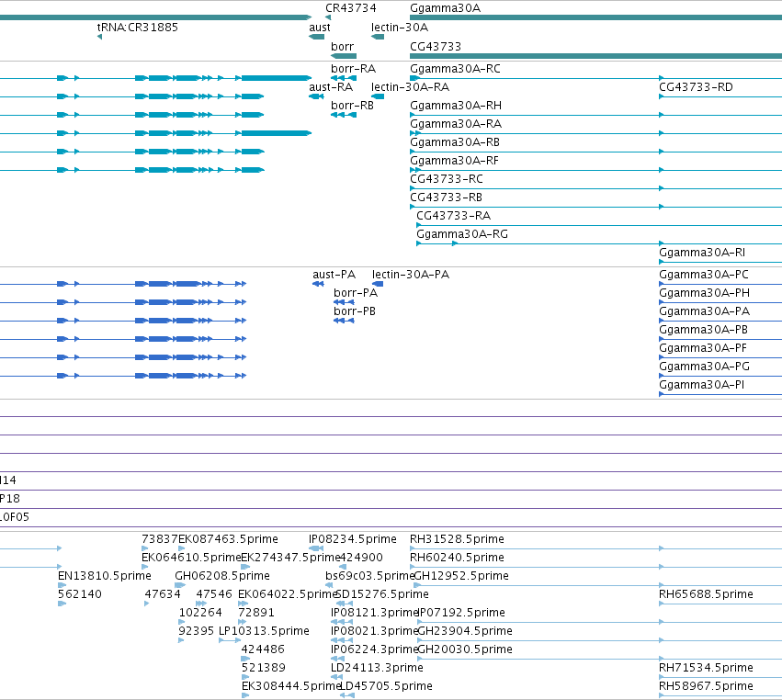Select the tRNA:CR31885 gene label
782x700 pixels.
(x=137, y=28)
